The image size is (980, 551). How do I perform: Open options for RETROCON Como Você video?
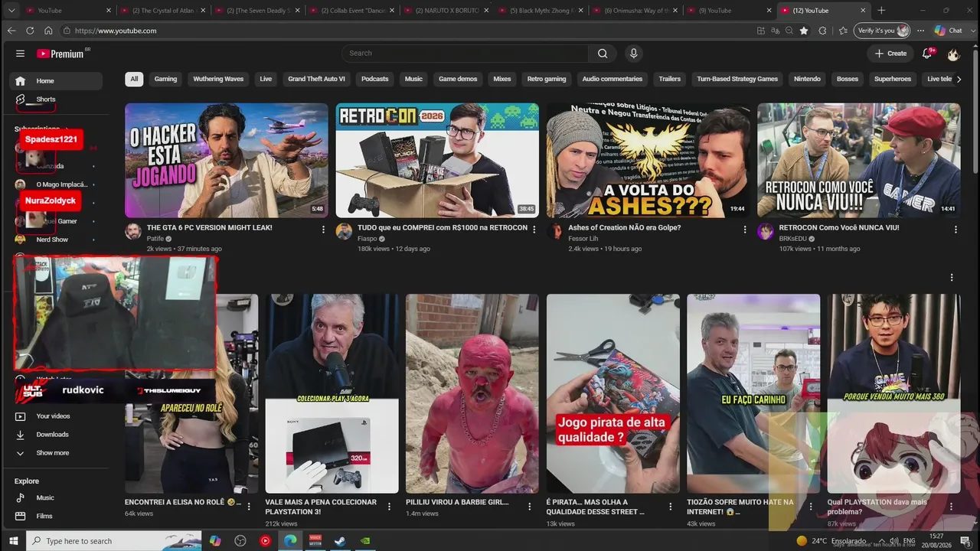click(x=955, y=229)
